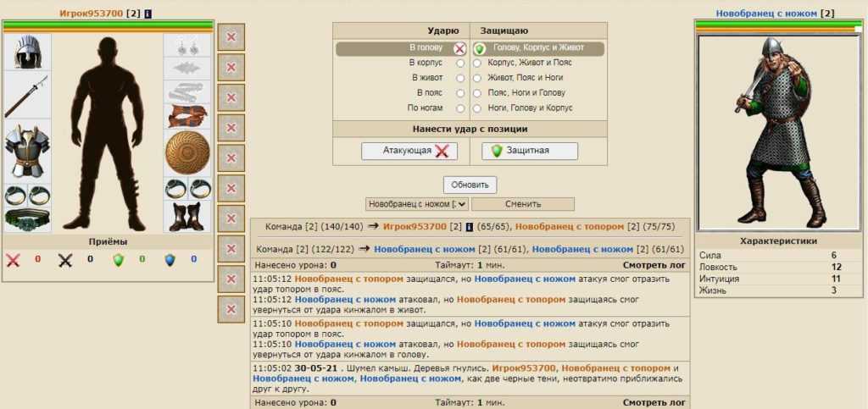Click the 'Обновить' refresh button
Viewport: 868px width, 409px height.
(x=470, y=185)
